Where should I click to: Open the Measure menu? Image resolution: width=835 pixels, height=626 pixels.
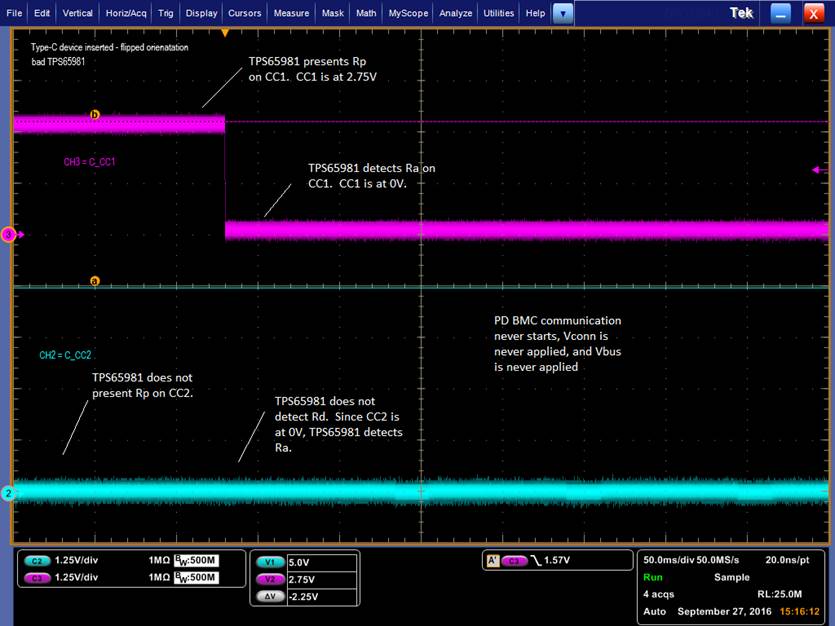(291, 13)
